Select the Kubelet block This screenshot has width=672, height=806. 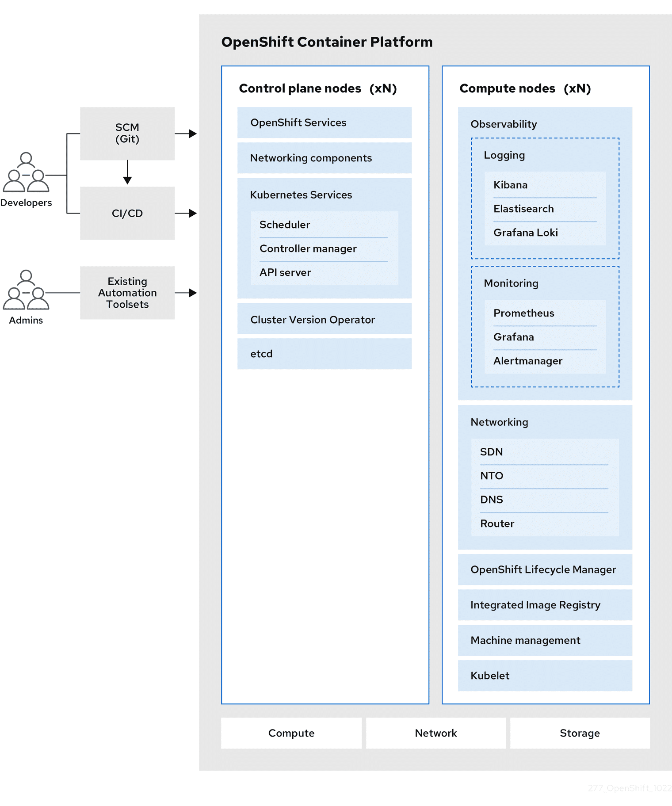point(545,676)
